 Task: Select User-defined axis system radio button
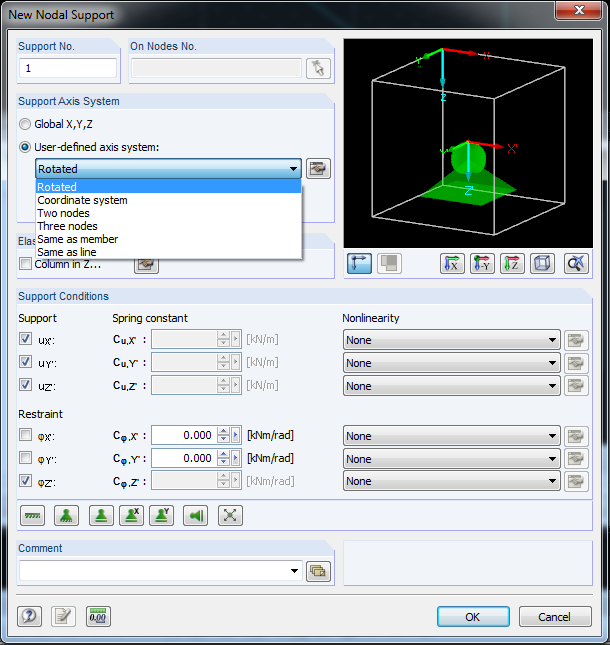[x=25, y=147]
